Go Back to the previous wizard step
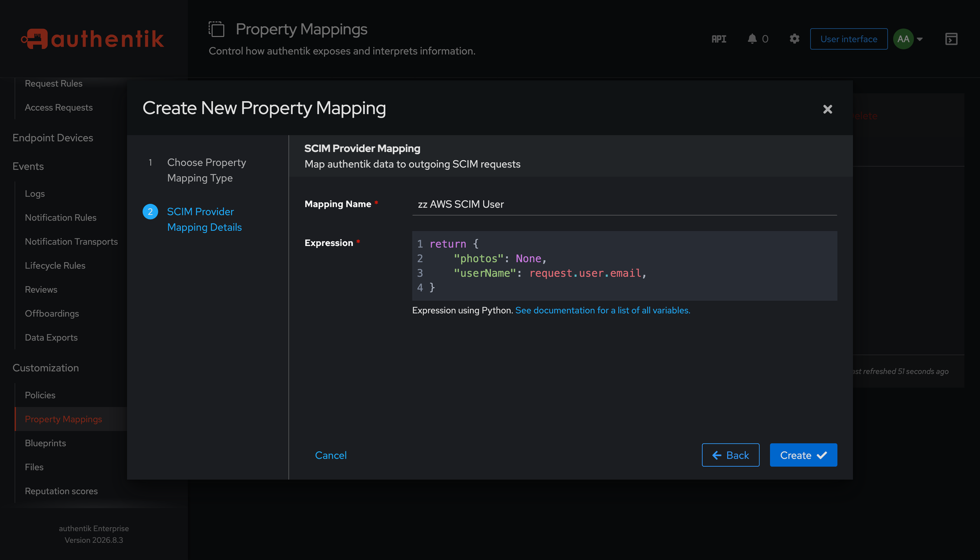This screenshot has height=560, width=980. [x=730, y=455]
